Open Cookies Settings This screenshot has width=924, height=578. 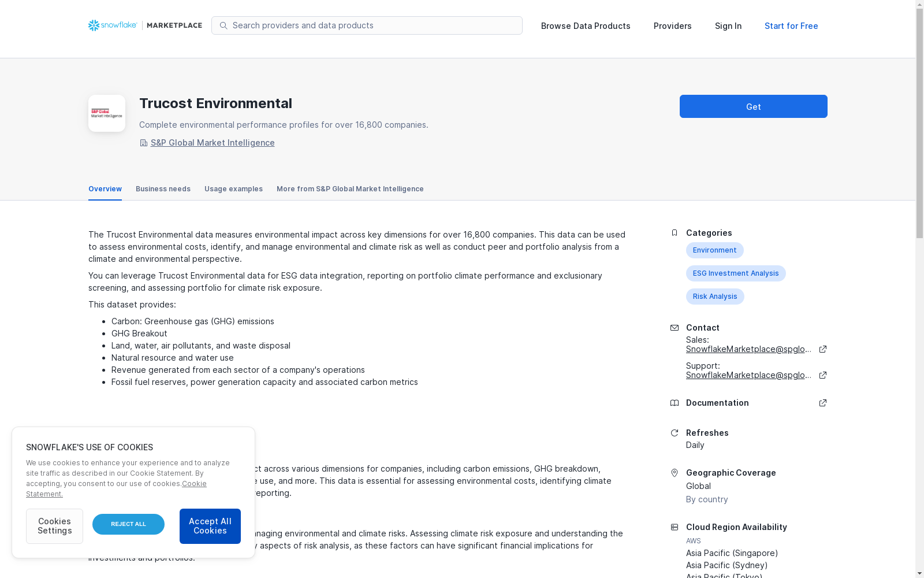click(x=54, y=526)
